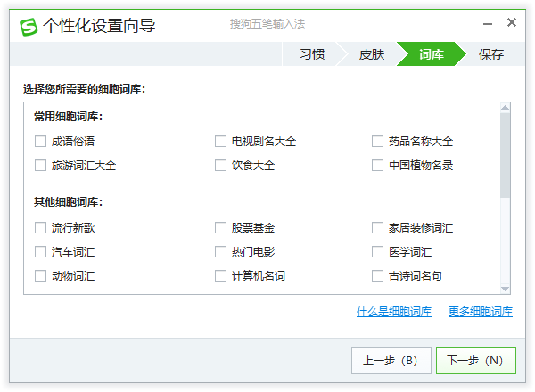
Task: Go to the 皮肤 step tab
Action: tap(371, 54)
